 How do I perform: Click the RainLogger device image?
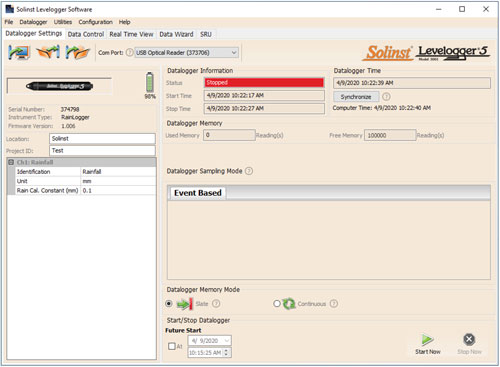click(59, 86)
